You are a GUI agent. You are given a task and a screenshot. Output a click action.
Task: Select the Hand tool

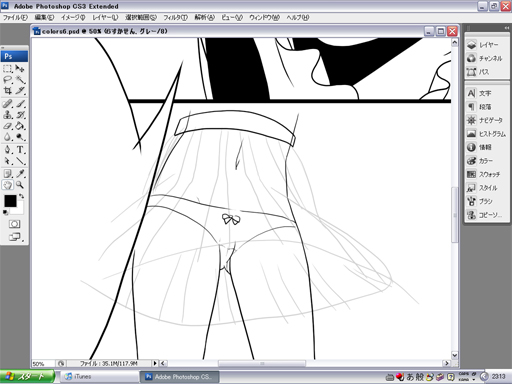8,185
